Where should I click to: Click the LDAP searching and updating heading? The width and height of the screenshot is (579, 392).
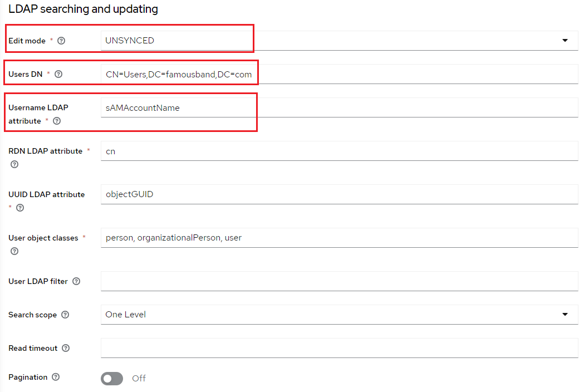pos(82,9)
